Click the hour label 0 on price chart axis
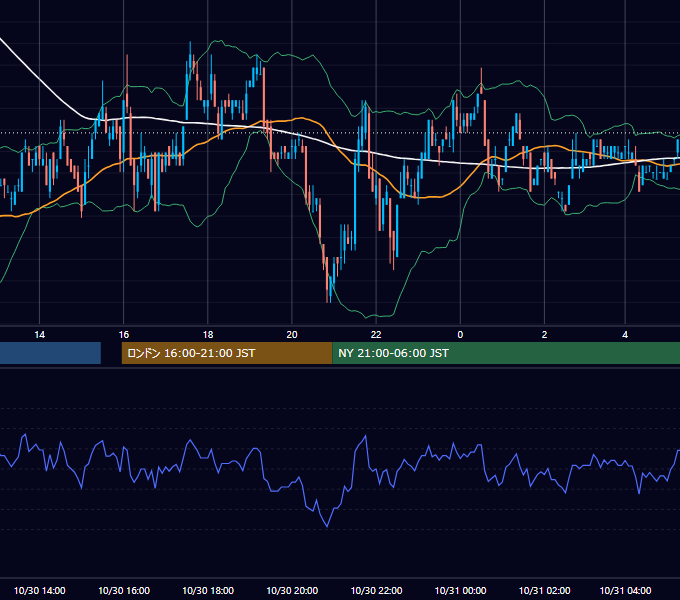 coord(460,335)
